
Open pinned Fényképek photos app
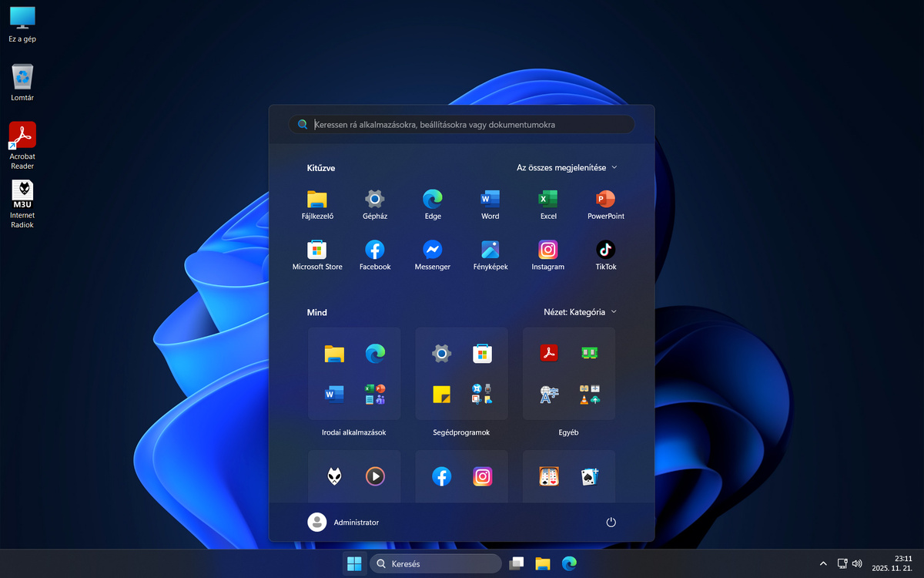click(490, 255)
